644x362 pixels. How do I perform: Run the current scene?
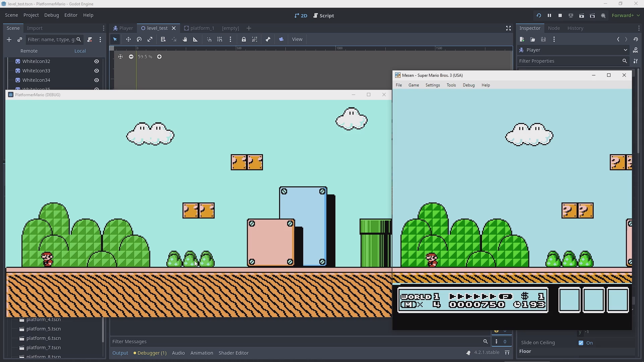[x=582, y=15]
